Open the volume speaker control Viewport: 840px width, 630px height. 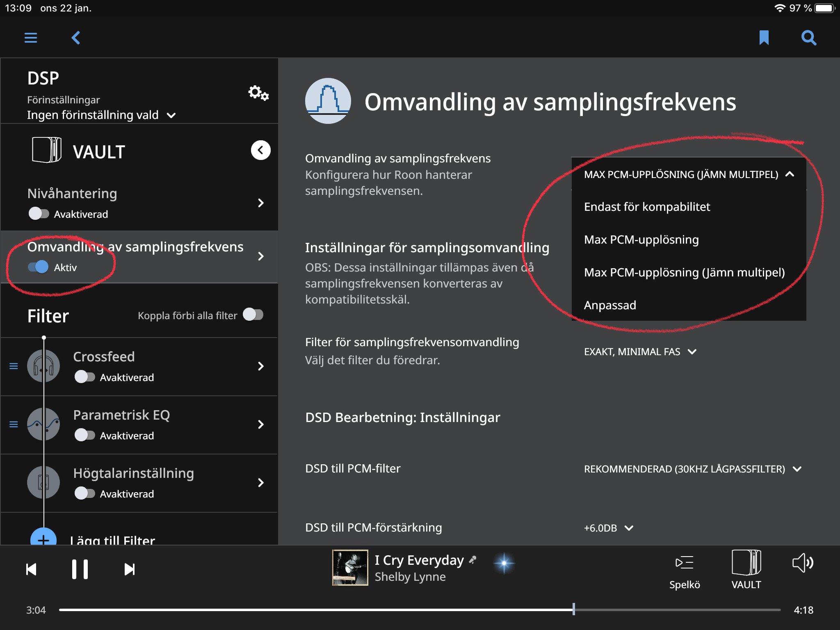[802, 563]
